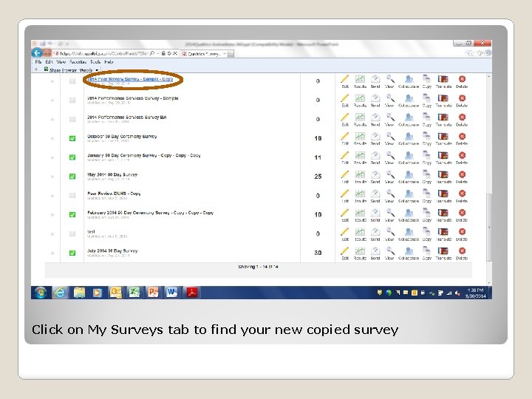Copy the February 2014 90 Day Ceremony Survey
This screenshot has width=532, height=399.
[x=427, y=215]
